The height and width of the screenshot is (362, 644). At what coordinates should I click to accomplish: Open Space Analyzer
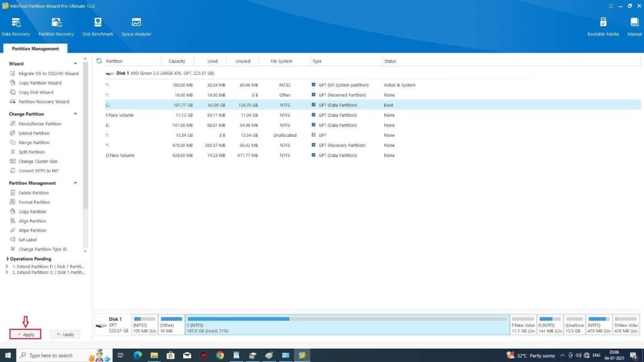[136, 26]
